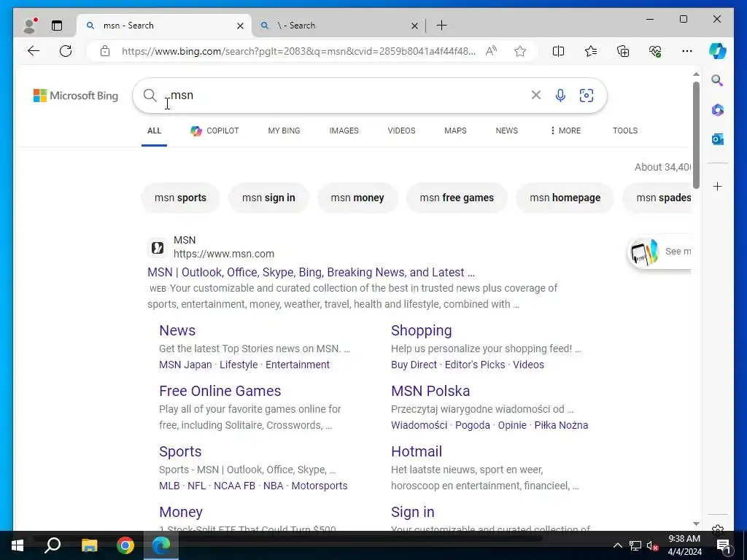
Task: Open Browser essentials heart icon
Action: point(655,51)
